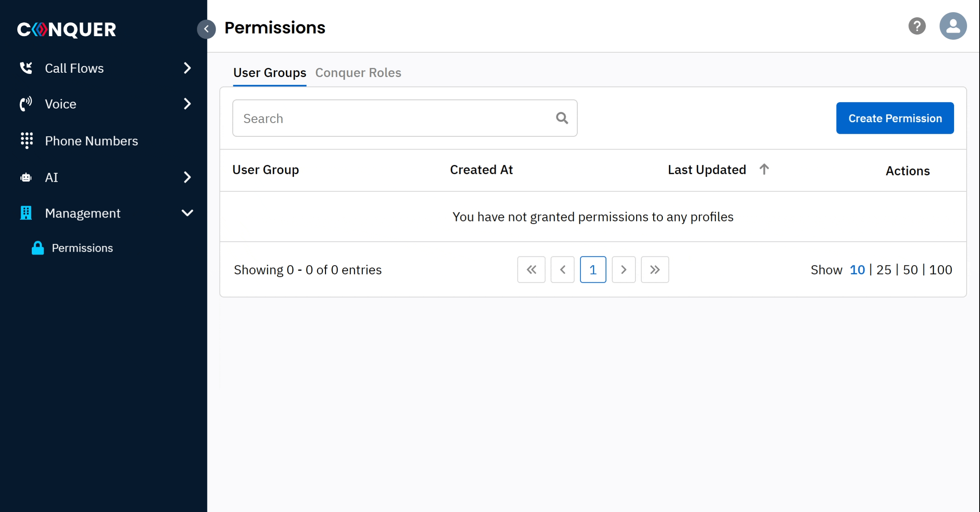The image size is (980, 512).
Task: Click the Call Flows phone icon
Action: pyautogui.click(x=26, y=68)
